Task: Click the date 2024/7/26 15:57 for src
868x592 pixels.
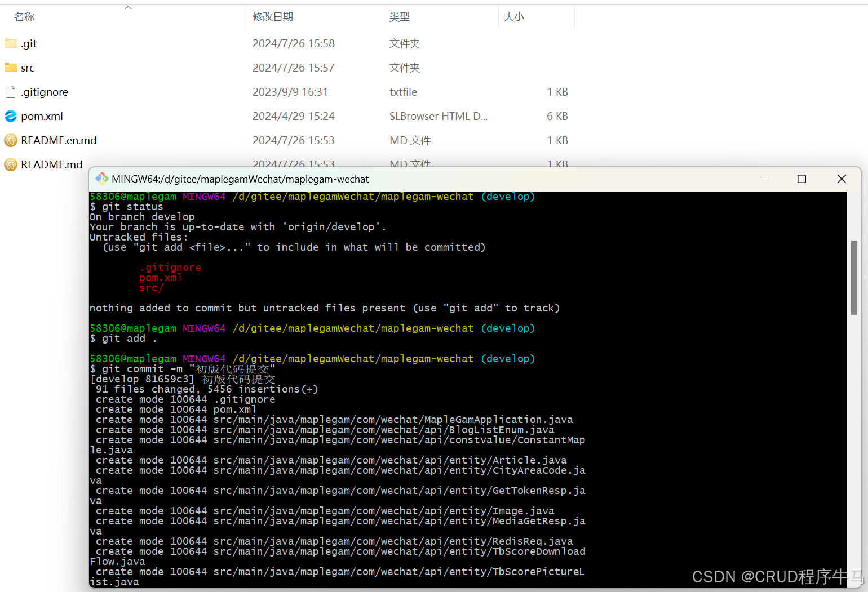Action: 294,68
